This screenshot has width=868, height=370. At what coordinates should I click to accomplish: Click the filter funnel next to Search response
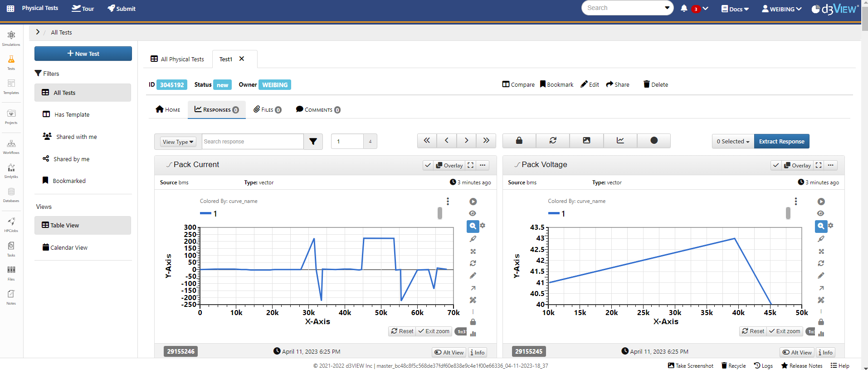(x=313, y=142)
